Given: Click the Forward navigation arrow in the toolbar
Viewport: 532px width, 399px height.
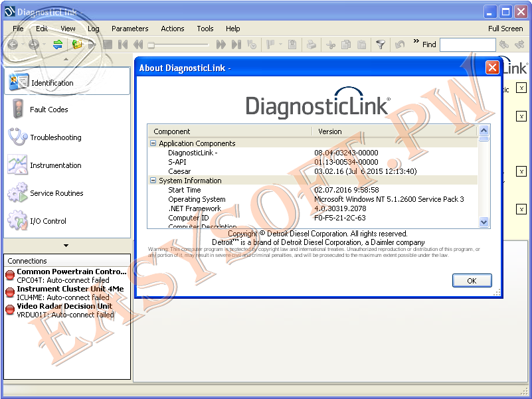Looking at the screenshot, I should point(34,44).
